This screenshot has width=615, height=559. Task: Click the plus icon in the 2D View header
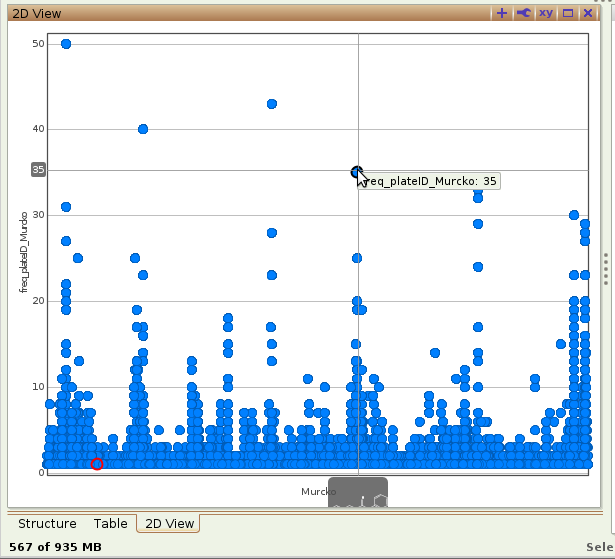point(502,13)
